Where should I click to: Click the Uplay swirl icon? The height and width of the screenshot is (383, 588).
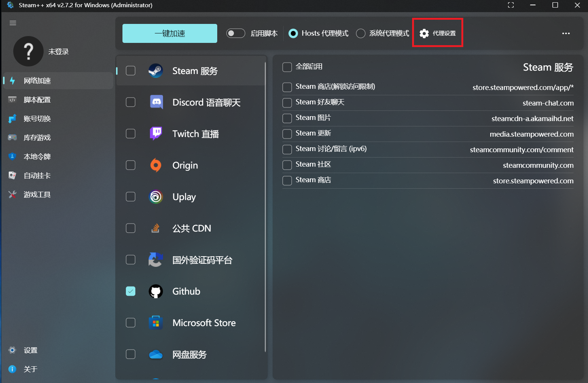click(156, 197)
